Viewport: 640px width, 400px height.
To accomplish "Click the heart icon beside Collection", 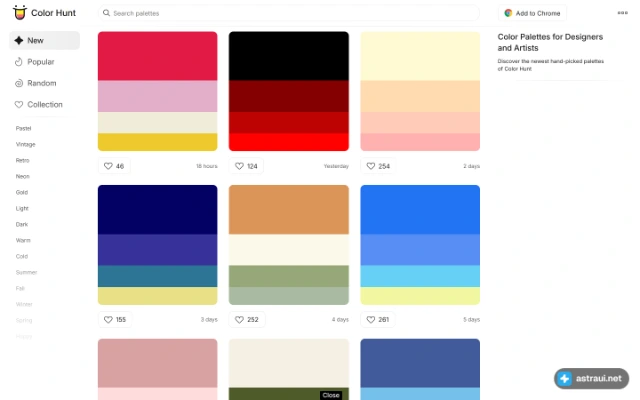I will (x=19, y=104).
